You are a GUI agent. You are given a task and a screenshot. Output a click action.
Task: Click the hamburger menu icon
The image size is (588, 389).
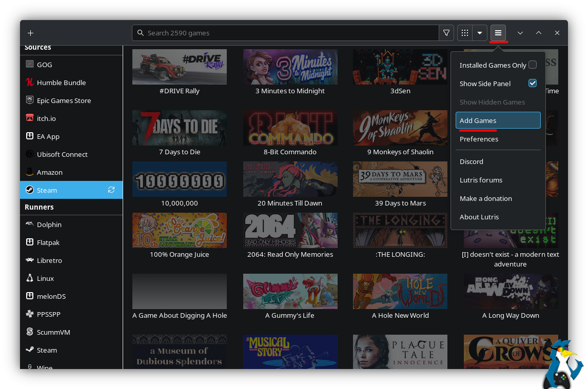point(498,33)
